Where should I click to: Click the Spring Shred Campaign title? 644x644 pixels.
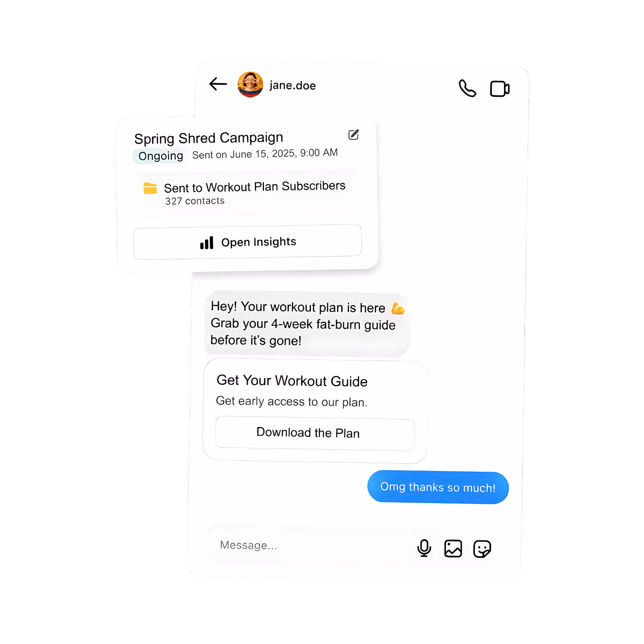pos(209,138)
